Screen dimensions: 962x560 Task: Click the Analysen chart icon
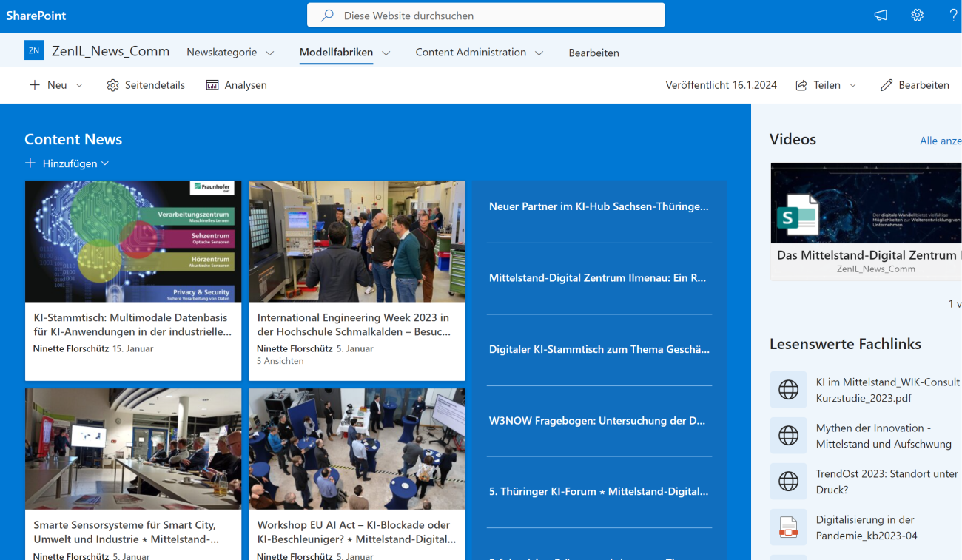(x=212, y=85)
